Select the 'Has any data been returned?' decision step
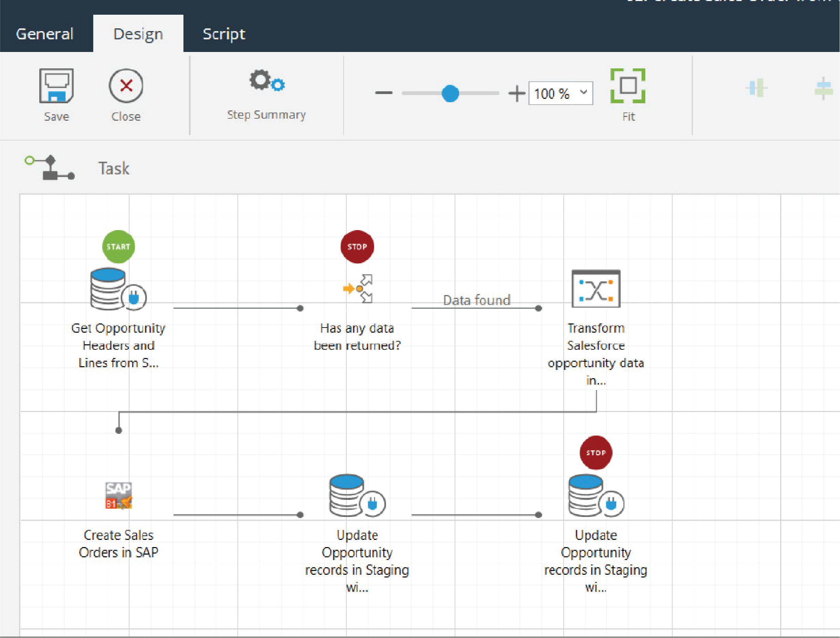Viewport: 840px width, 638px height. [357, 289]
